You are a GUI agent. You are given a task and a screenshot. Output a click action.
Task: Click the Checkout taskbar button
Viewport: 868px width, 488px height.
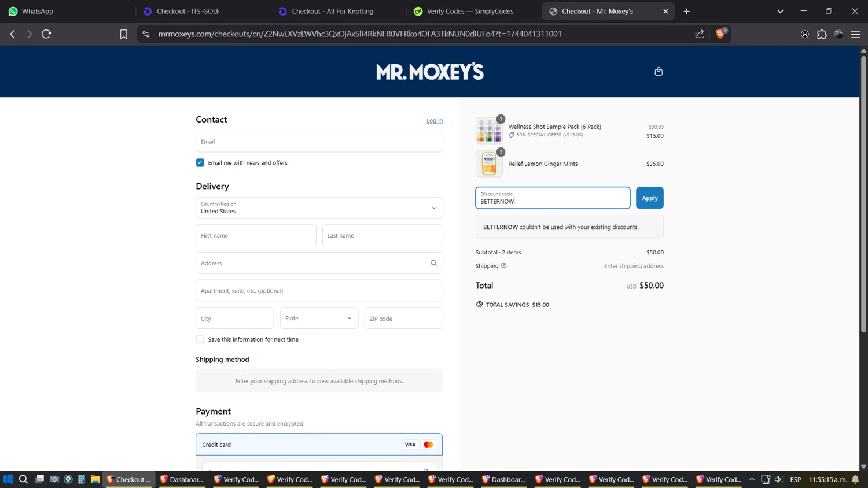tap(128, 479)
